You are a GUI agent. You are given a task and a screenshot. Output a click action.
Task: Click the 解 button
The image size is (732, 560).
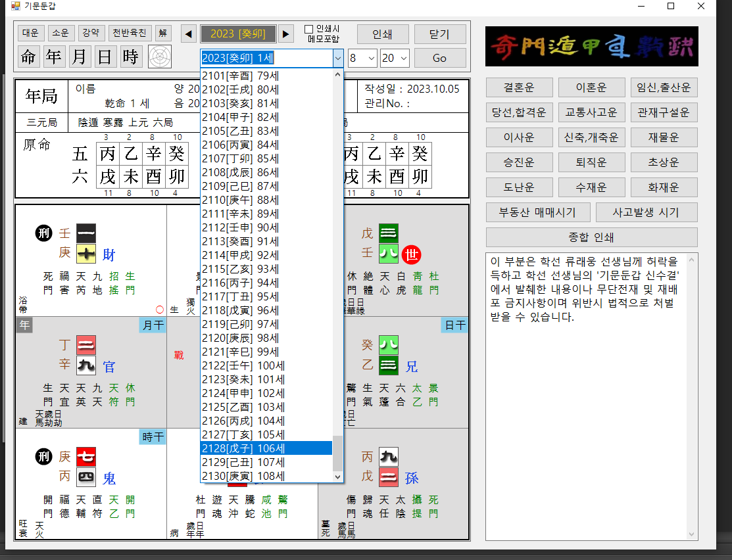[x=163, y=33]
